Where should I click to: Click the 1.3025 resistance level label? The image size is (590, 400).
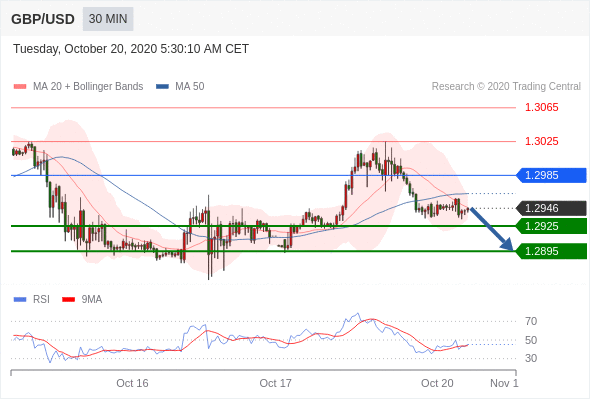pos(541,141)
